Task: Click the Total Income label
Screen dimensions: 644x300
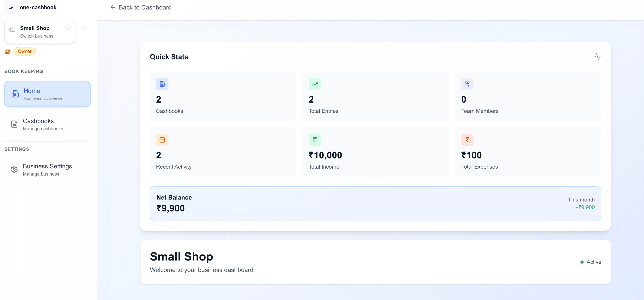Action: coord(324,167)
